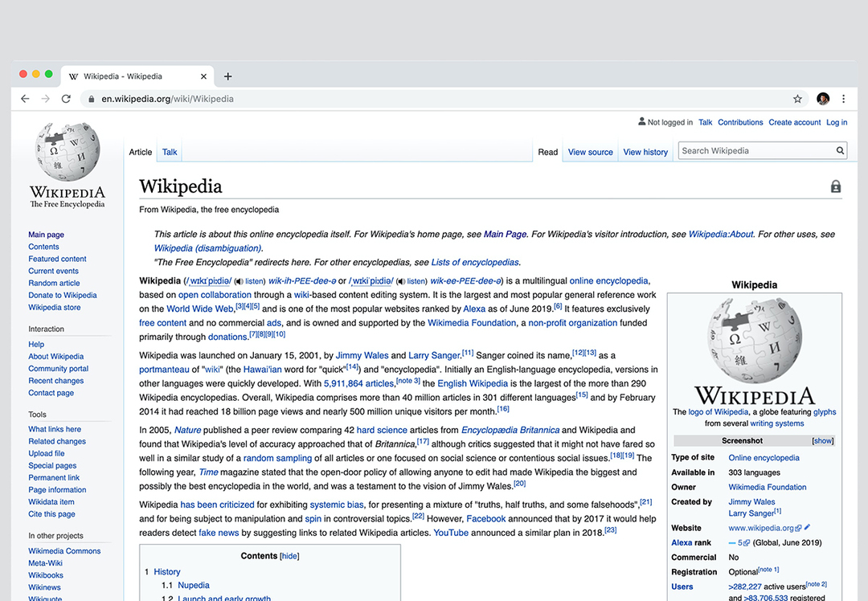Hide the Contents table
The width and height of the screenshot is (868, 601).
289,556
